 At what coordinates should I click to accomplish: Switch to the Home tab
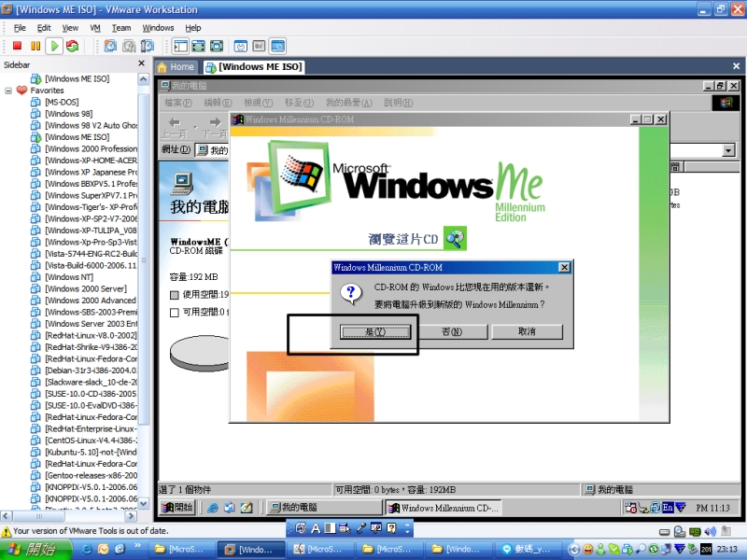(176, 67)
